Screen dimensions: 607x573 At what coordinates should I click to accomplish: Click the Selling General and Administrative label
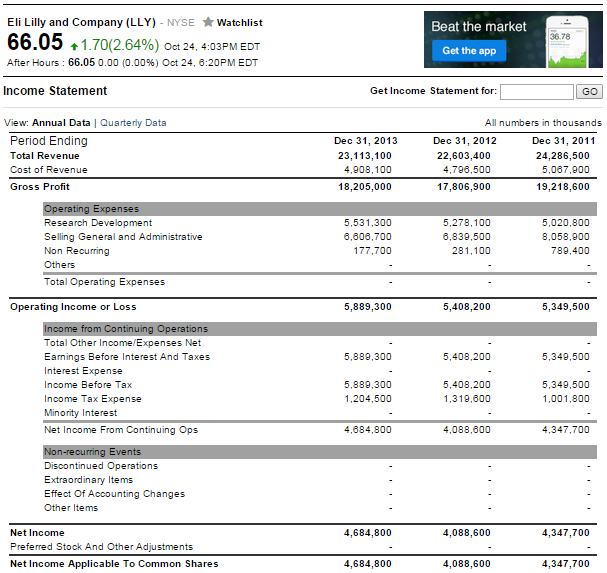coord(123,237)
